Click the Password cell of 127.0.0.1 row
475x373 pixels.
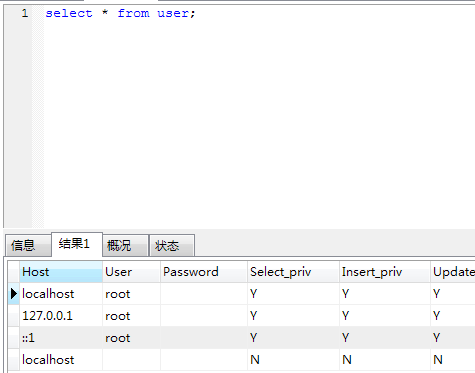204,316
